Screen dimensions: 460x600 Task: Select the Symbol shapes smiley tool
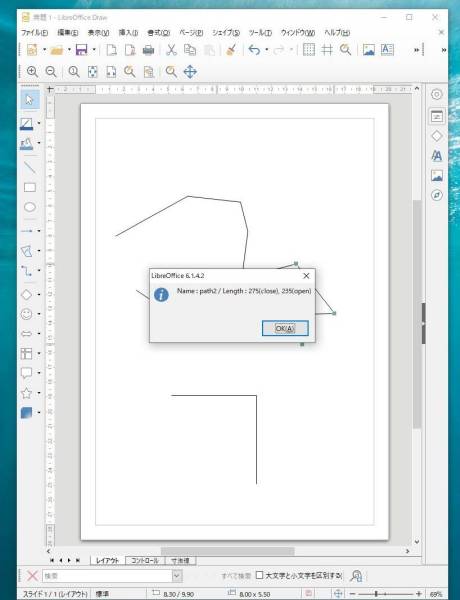(x=26, y=314)
